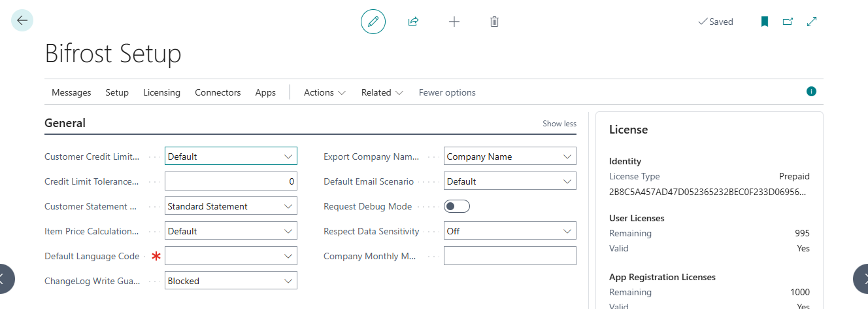Screen dimensions: 868x309
Task: Go back with the arrow icon
Action: tap(22, 21)
